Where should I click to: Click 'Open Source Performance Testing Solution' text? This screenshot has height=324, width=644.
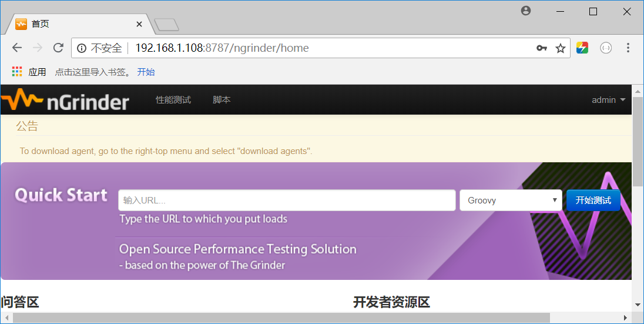[x=238, y=249]
